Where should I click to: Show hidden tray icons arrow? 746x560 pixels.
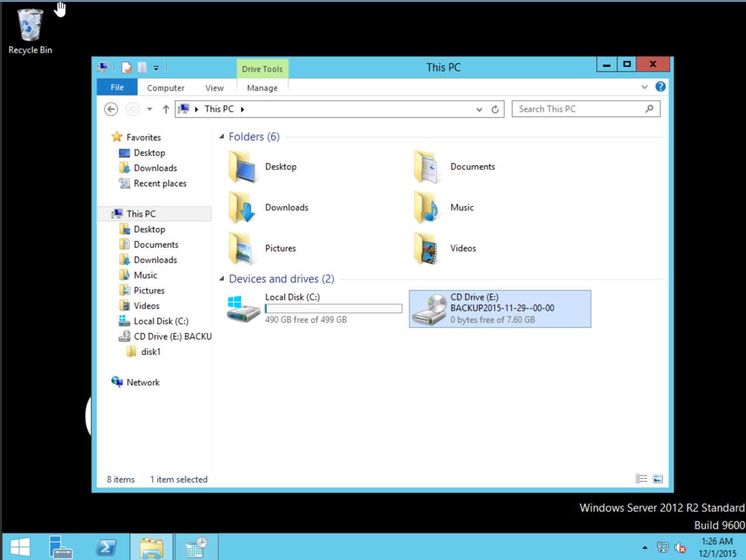(x=645, y=548)
